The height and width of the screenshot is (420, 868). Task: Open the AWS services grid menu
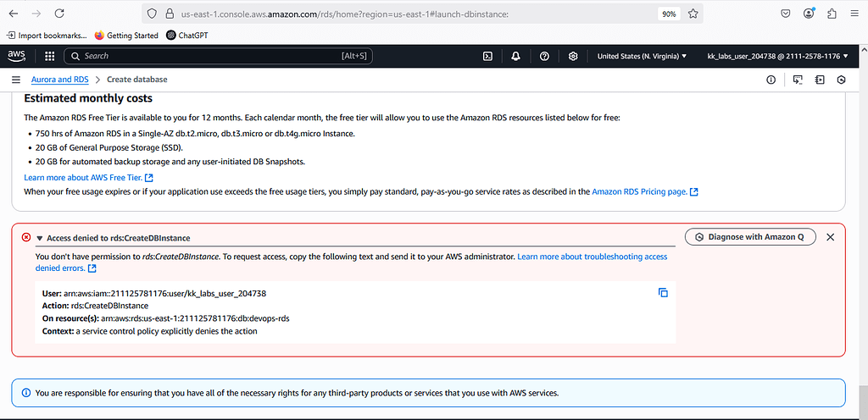tap(50, 56)
